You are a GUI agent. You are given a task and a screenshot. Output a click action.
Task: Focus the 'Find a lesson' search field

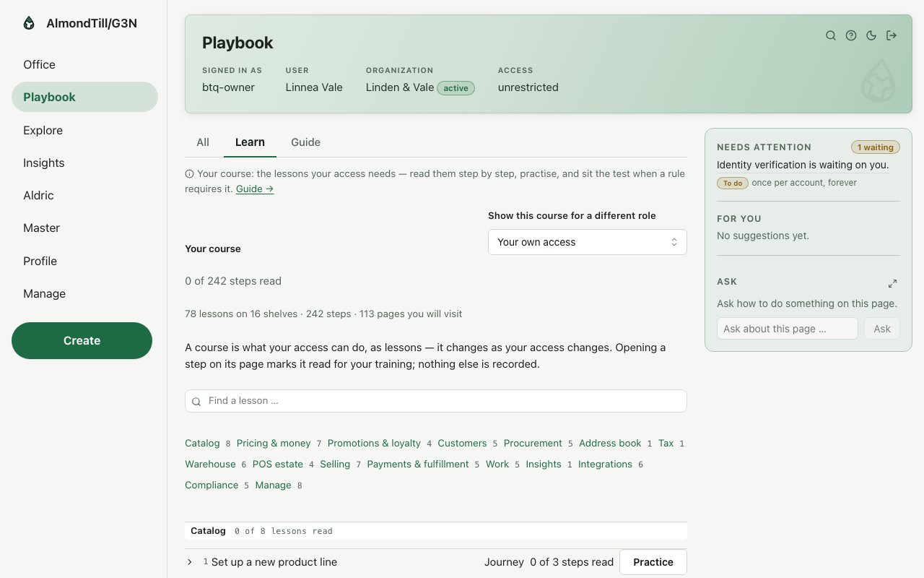click(436, 401)
